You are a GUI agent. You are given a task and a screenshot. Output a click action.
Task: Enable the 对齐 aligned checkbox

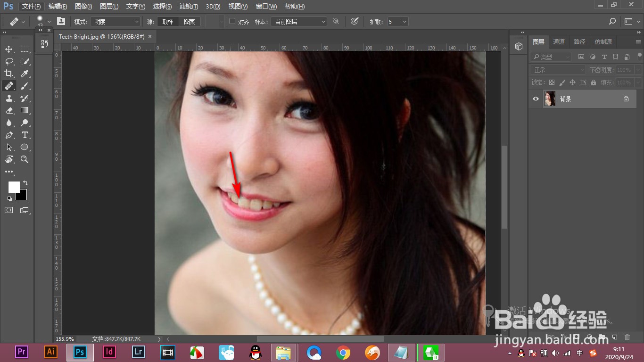tap(232, 21)
